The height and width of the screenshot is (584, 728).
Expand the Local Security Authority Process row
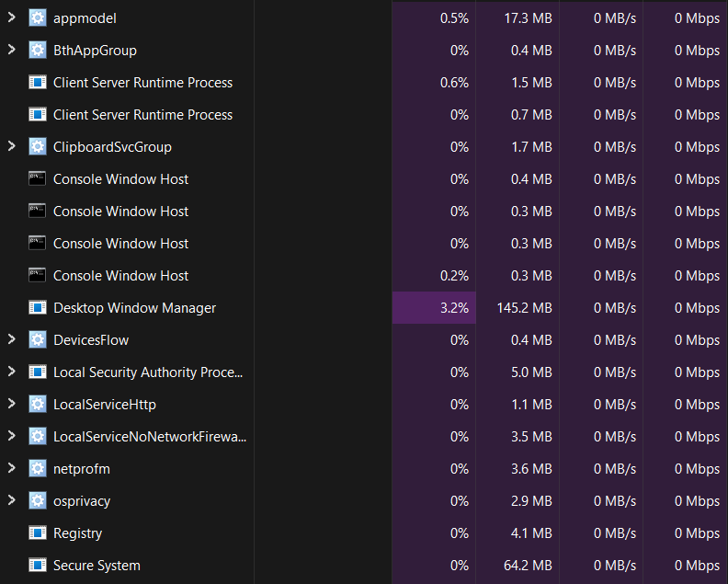point(12,372)
